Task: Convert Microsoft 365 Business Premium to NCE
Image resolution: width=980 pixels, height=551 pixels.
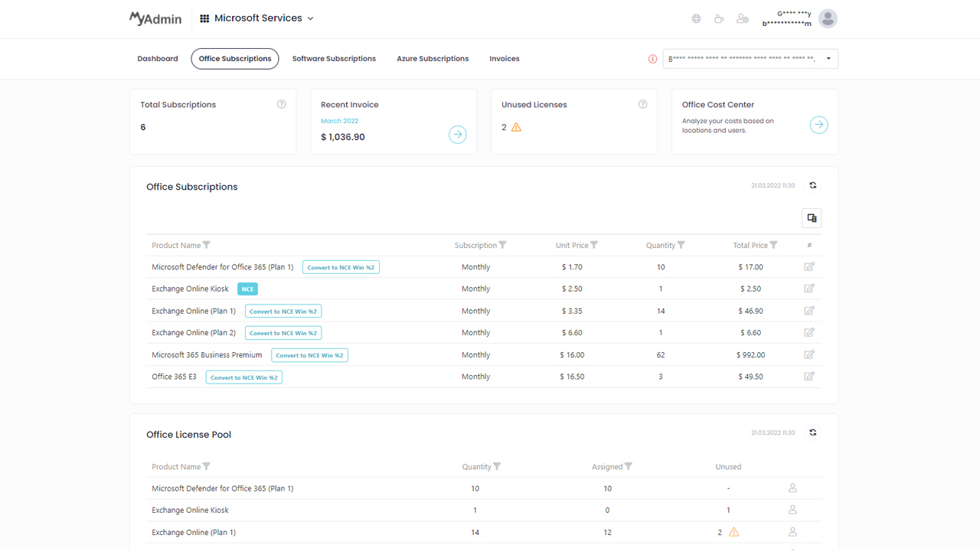Action: click(x=309, y=355)
